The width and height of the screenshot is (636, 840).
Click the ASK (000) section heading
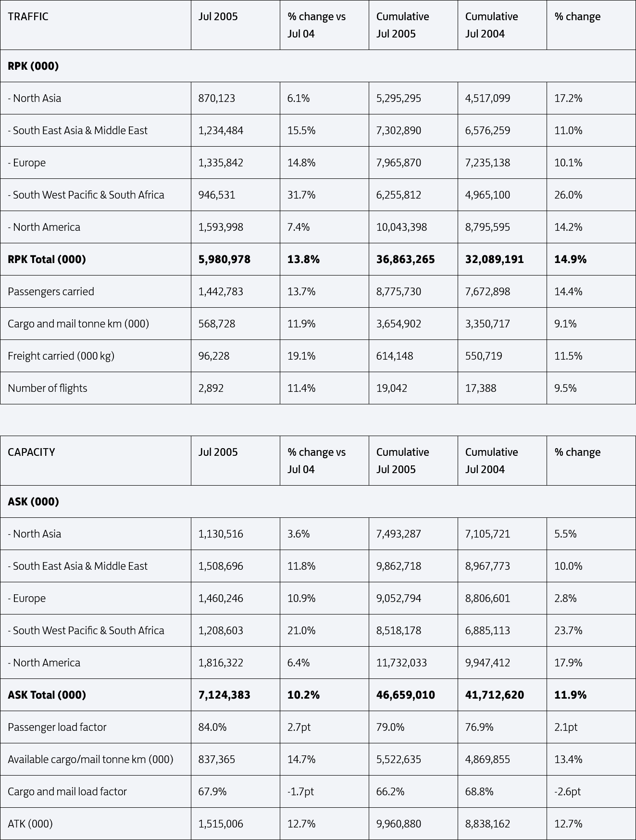pos(318,501)
